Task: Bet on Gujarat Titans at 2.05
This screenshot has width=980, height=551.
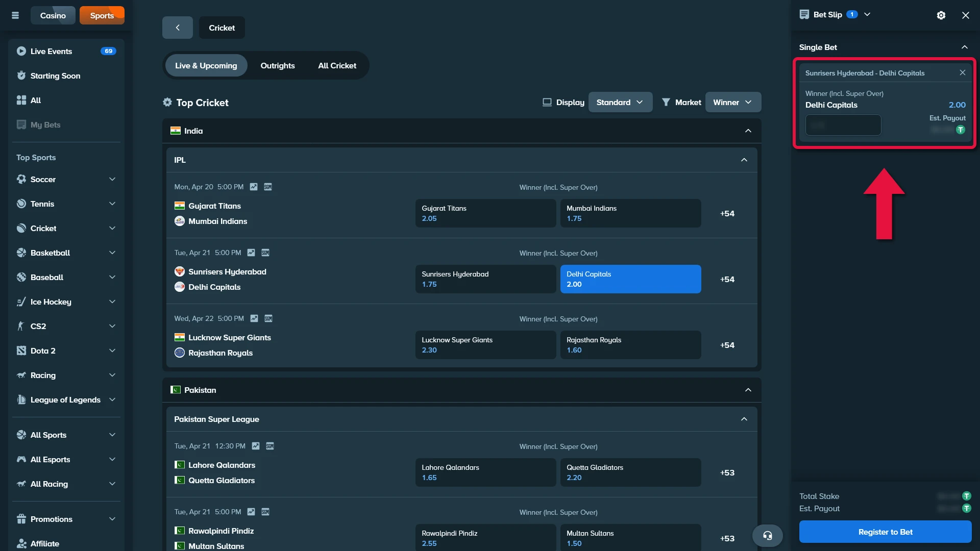Action: 485,213
